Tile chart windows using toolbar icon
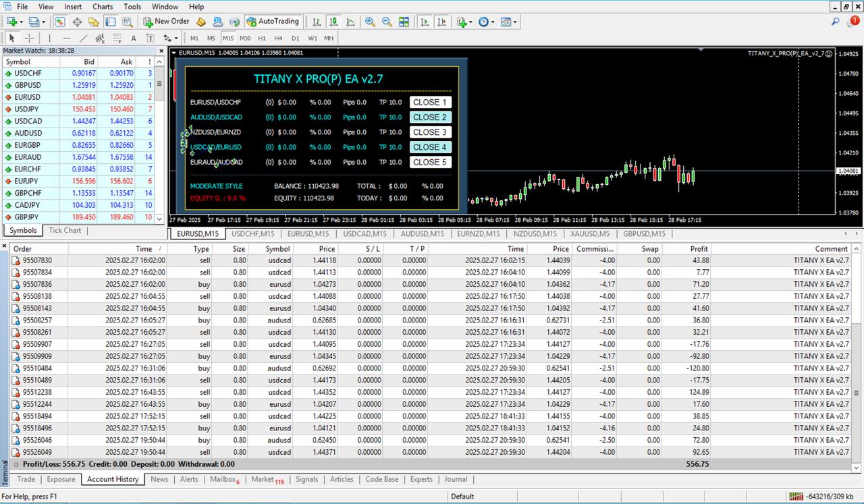 pyautogui.click(x=404, y=22)
